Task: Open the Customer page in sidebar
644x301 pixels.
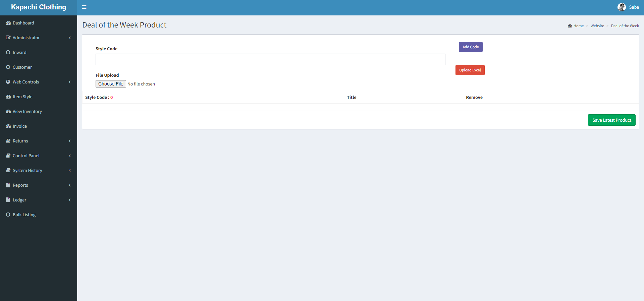Action: 22,67
